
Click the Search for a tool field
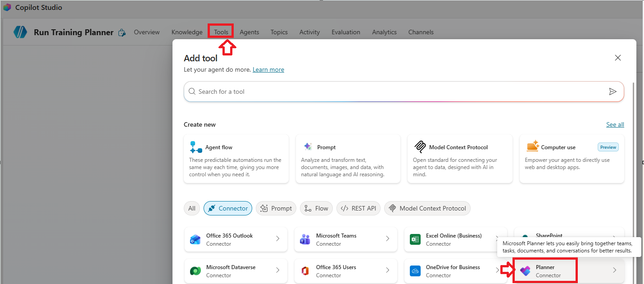click(x=396, y=92)
